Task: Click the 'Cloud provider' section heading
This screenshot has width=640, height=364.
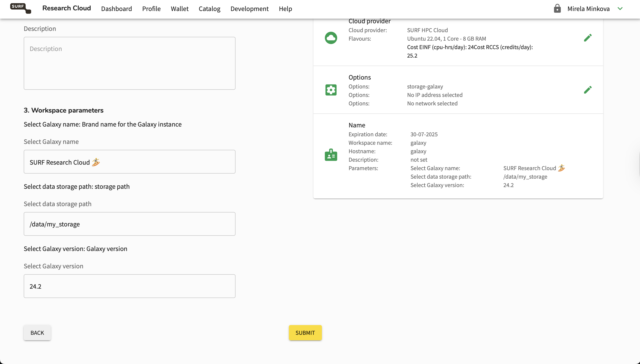Action: tap(369, 21)
